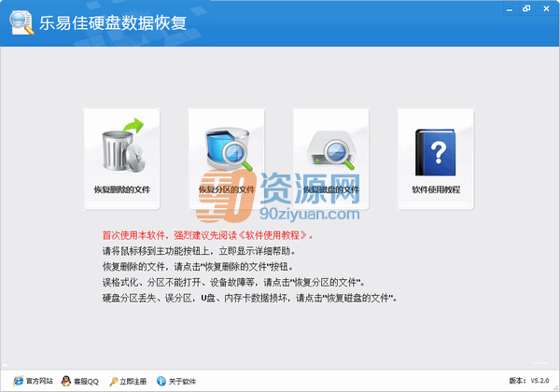The height and width of the screenshot is (392, 560).
Task: Click the Internet Explorer icon beside 官方网站
Action: (19, 381)
